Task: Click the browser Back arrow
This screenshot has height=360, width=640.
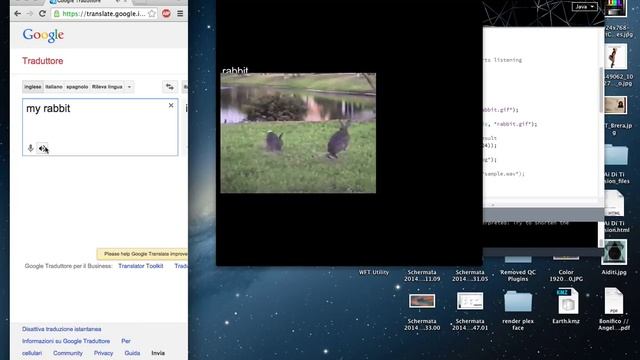Action: (17, 13)
